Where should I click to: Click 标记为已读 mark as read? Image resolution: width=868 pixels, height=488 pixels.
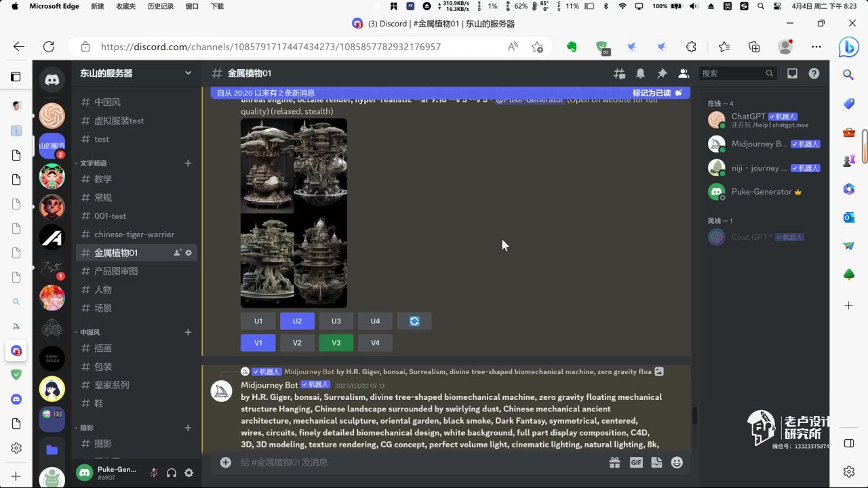[657, 93]
